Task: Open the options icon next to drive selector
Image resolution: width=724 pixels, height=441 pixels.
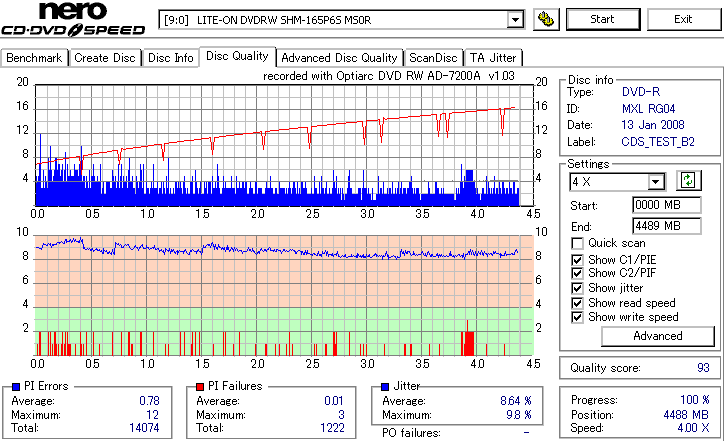Action: (546, 19)
